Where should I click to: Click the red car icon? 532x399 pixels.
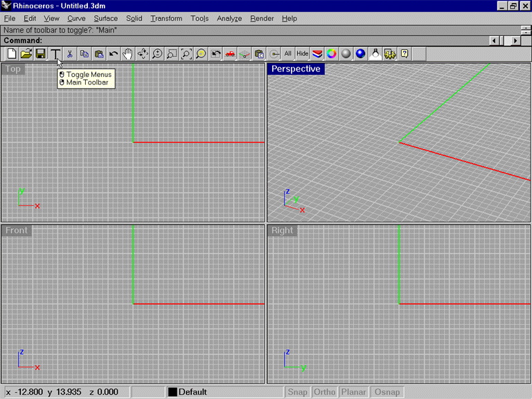[x=230, y=53]
